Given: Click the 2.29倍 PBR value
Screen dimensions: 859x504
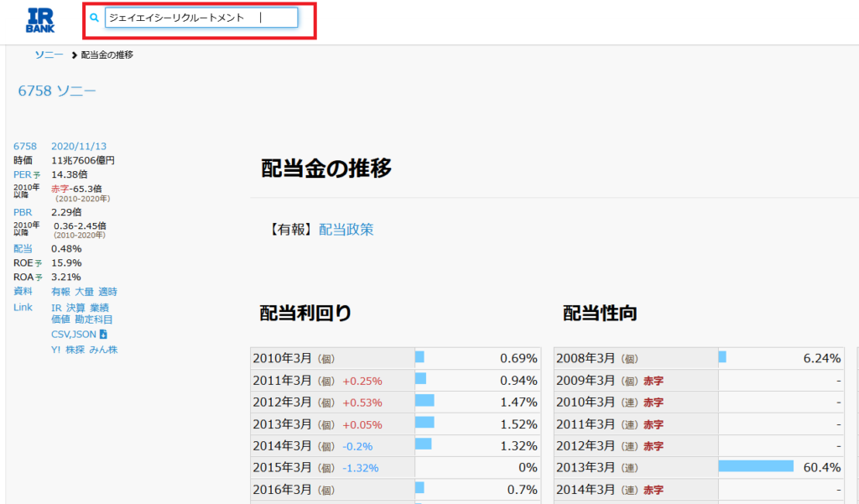Looking at the screenshot, I should point(66,212).
